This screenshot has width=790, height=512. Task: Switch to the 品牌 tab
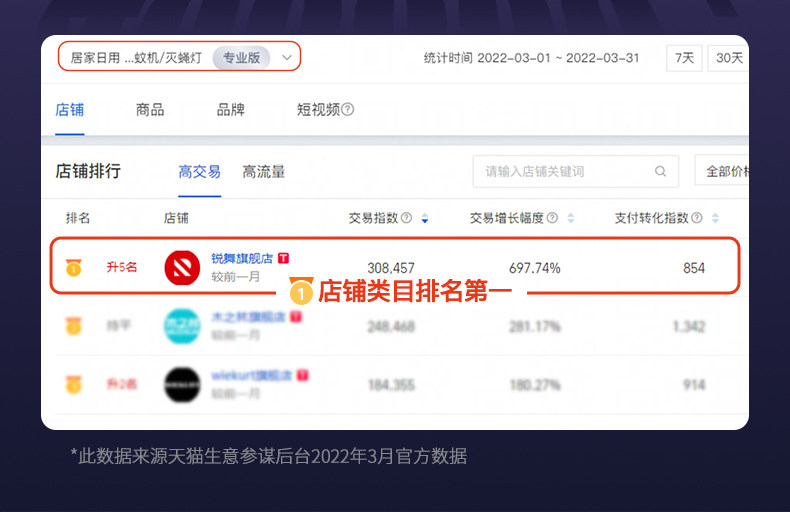point(231,110)
